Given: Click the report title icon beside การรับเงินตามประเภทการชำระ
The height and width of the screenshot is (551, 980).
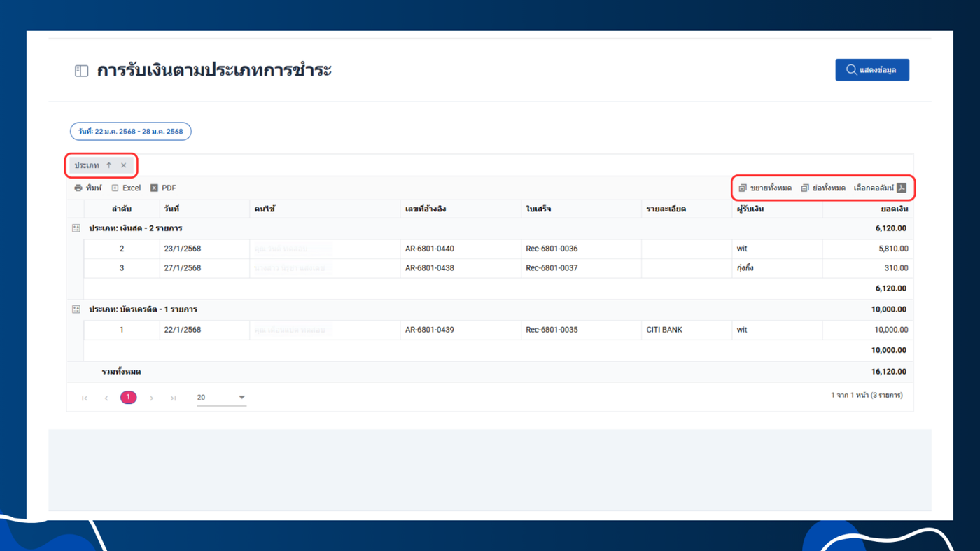Looking at the screenshot, I should click(81, 71).
